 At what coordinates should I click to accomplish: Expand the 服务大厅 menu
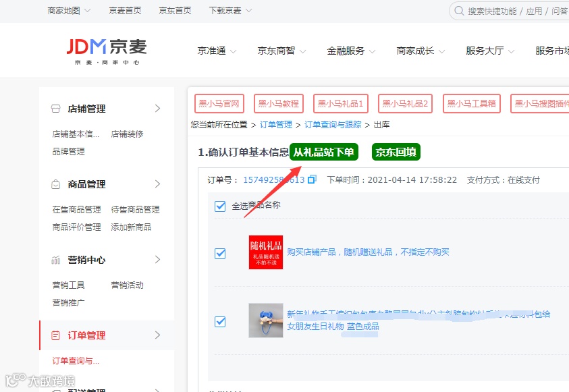[x=490, y=51]
